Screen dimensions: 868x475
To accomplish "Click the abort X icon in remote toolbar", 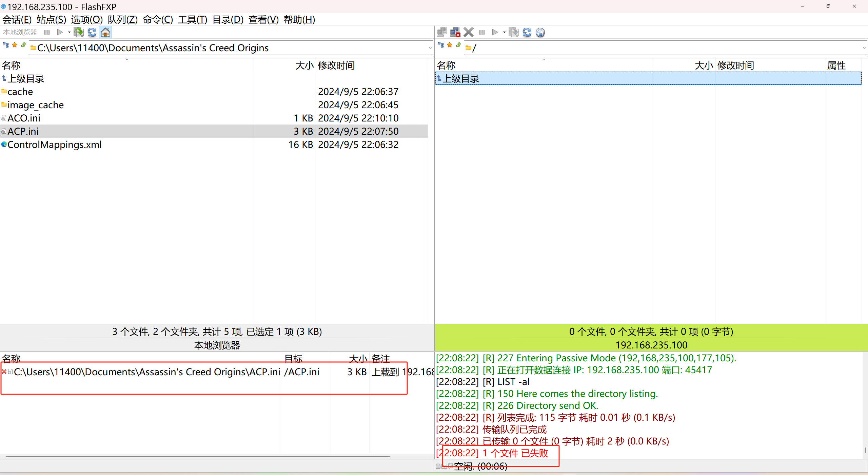I will 469,32.
